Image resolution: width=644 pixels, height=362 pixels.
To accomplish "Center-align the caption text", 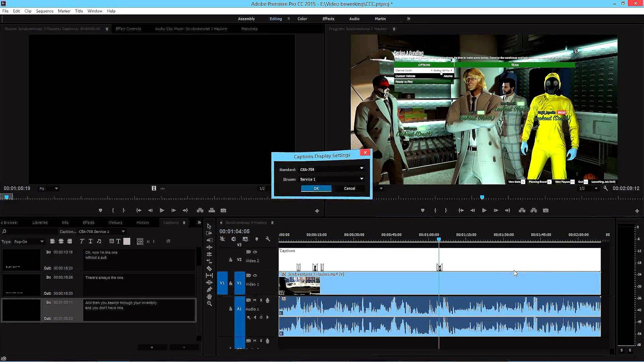I will (61, 241).
